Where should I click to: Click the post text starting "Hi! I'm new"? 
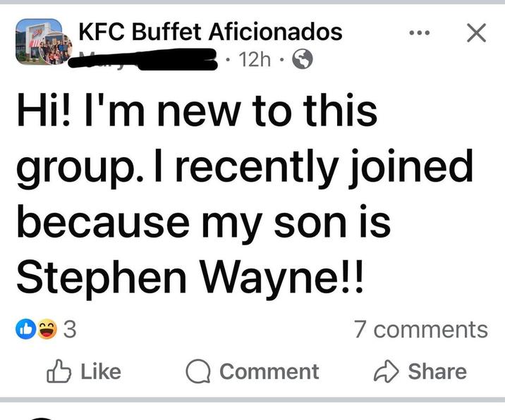point(197,112)
